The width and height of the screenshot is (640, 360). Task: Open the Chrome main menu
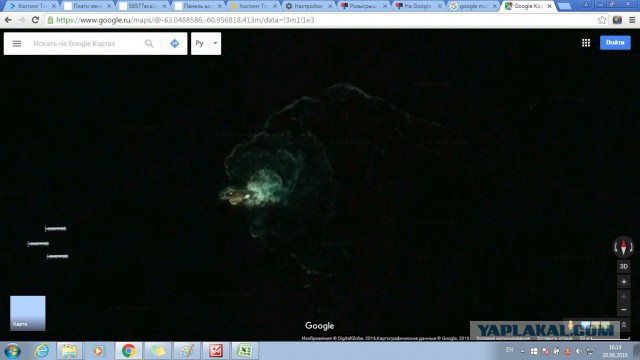(632, 20)
